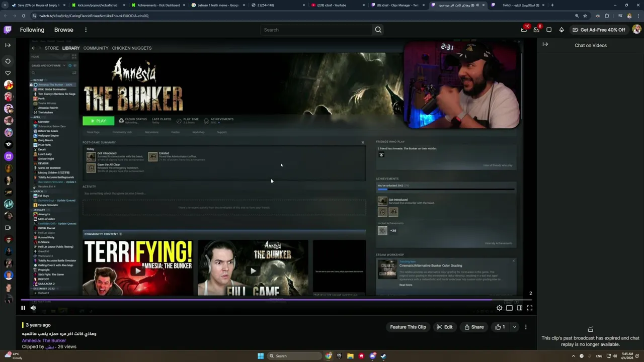Open File Explorer from the taskbar
The height and width of the screenshot is (362, 644).
[350, 356]
